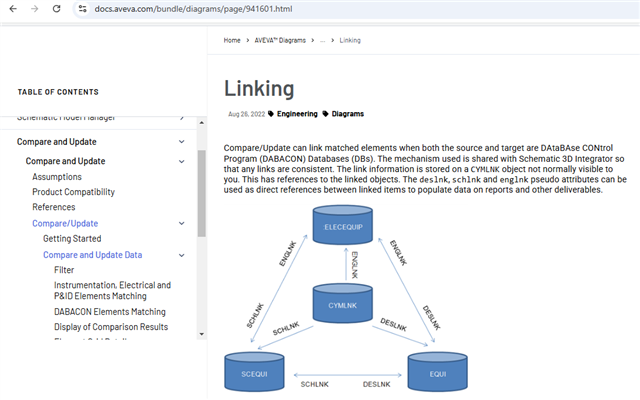Open AVEVA Diagrams breadcrumb link

pyautogui.click(x=280, y=40)
